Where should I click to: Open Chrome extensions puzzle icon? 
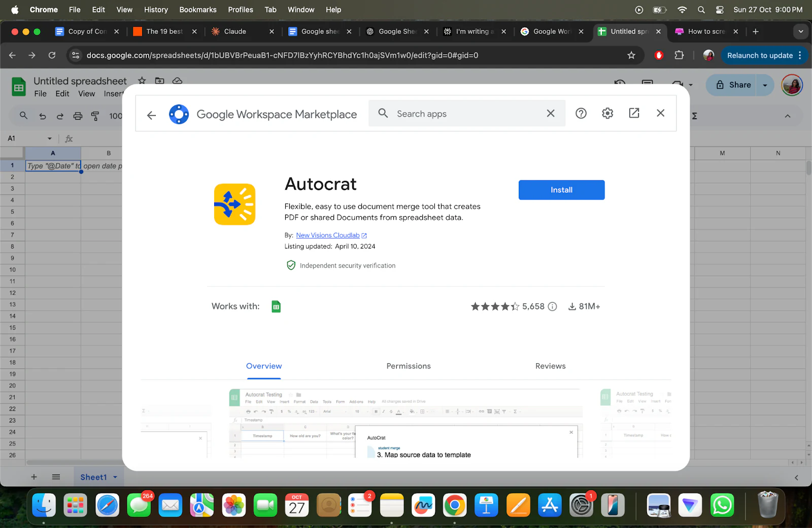coord(679,55)
